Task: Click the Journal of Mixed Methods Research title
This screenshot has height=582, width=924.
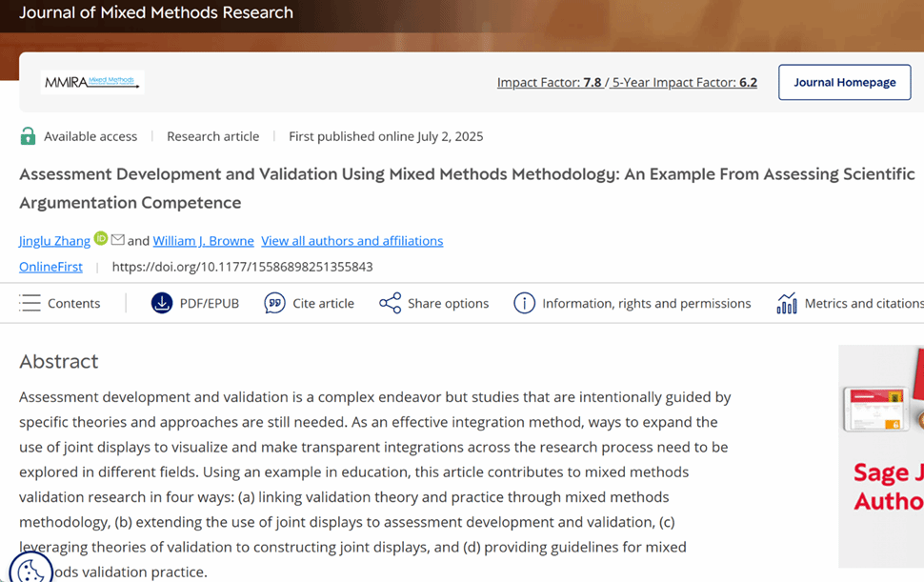Action: [156, 13]
